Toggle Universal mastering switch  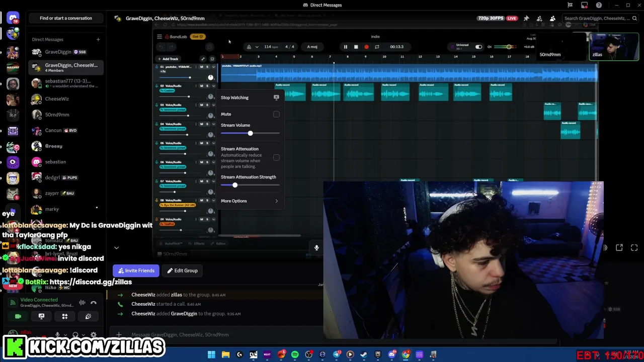point(478,47)
